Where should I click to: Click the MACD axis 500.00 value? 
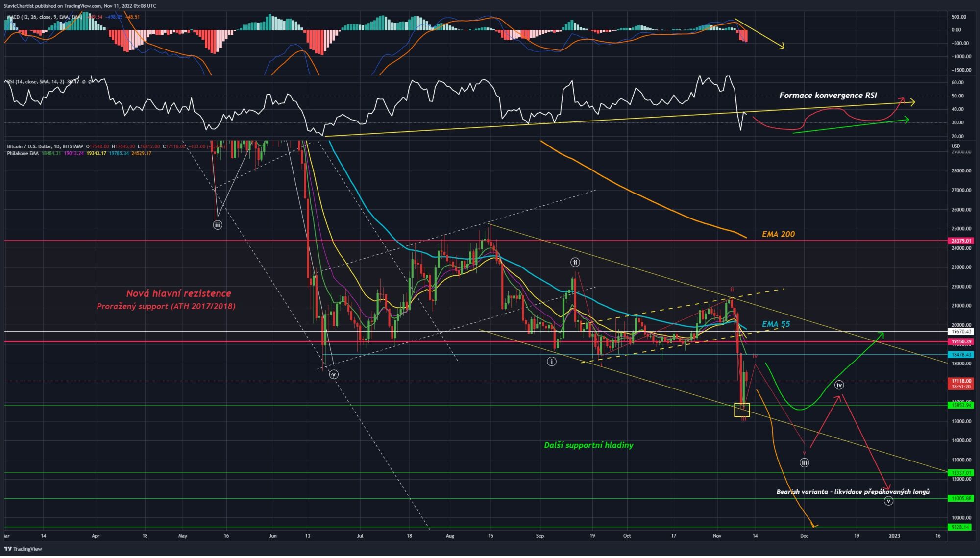[x=958, y=17]
